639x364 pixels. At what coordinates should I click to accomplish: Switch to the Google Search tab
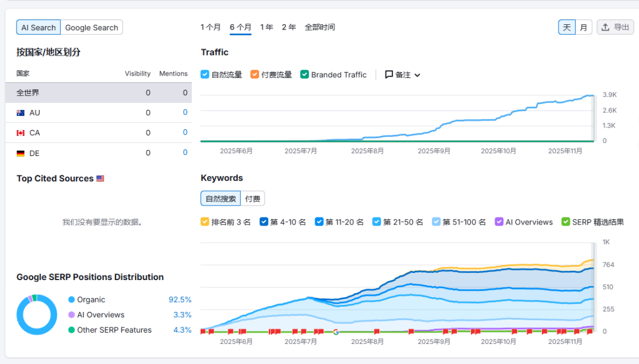click(x=92, y=27)
